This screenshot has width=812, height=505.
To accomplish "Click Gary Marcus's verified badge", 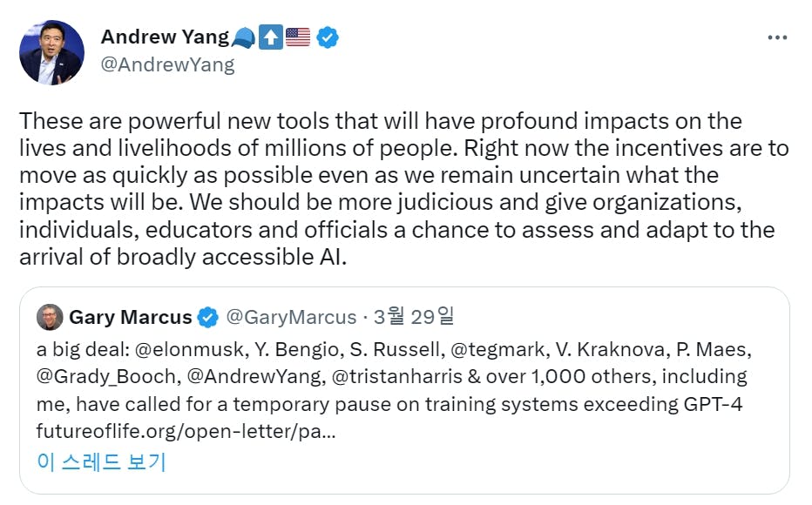I will click(x=208, y=317).
